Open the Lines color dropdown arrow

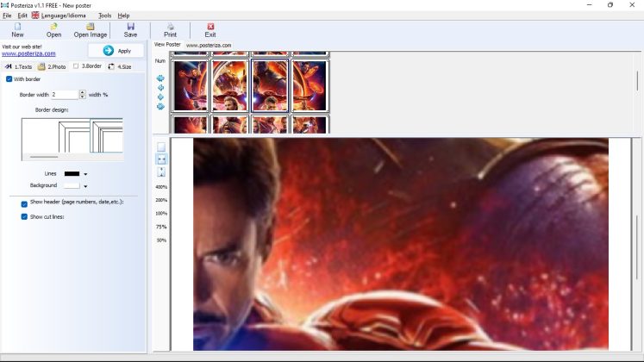point(85,174)
